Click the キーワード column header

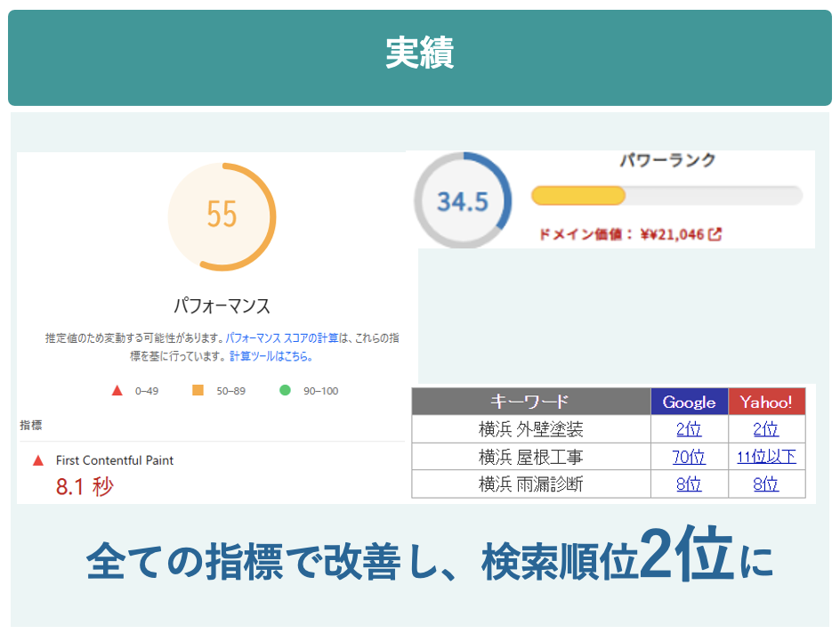point(530,402)
